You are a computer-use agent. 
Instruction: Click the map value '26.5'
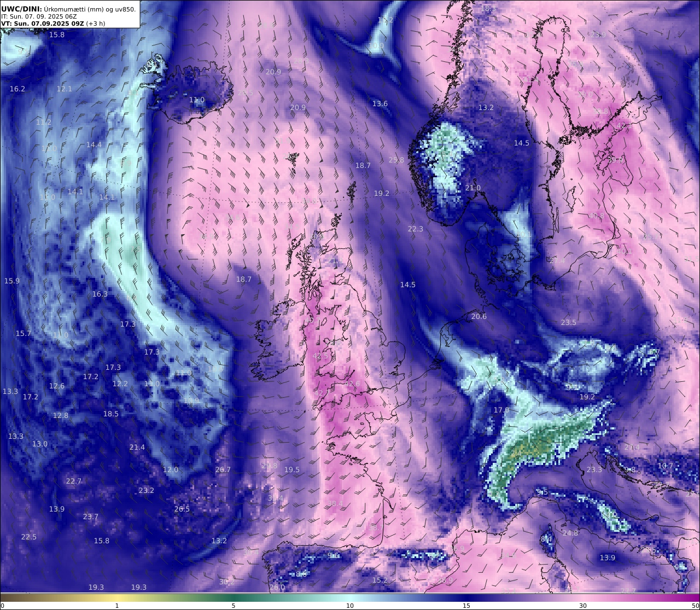[182, 509]
